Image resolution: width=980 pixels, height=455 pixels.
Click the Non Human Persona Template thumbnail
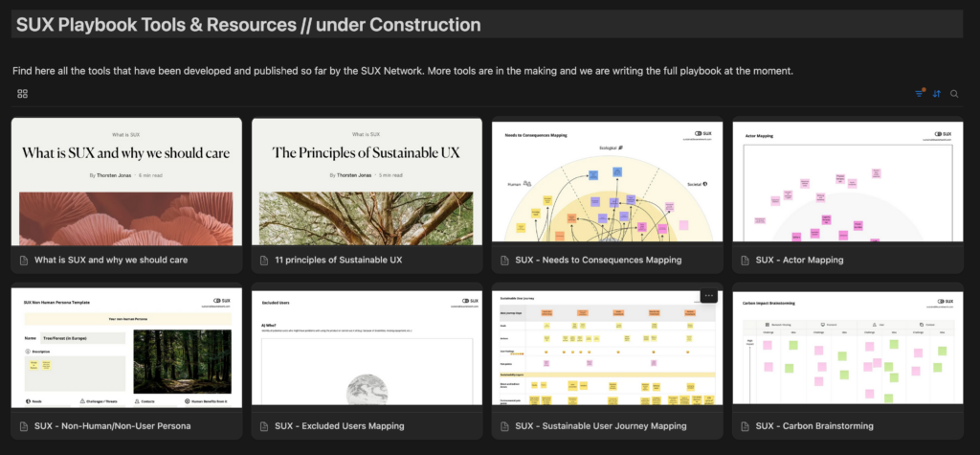pyautogui.click(x=126, y=348)
